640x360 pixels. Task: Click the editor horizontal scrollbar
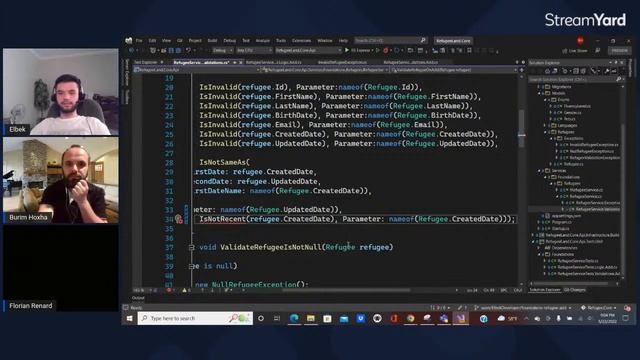[x=346, y=290]
